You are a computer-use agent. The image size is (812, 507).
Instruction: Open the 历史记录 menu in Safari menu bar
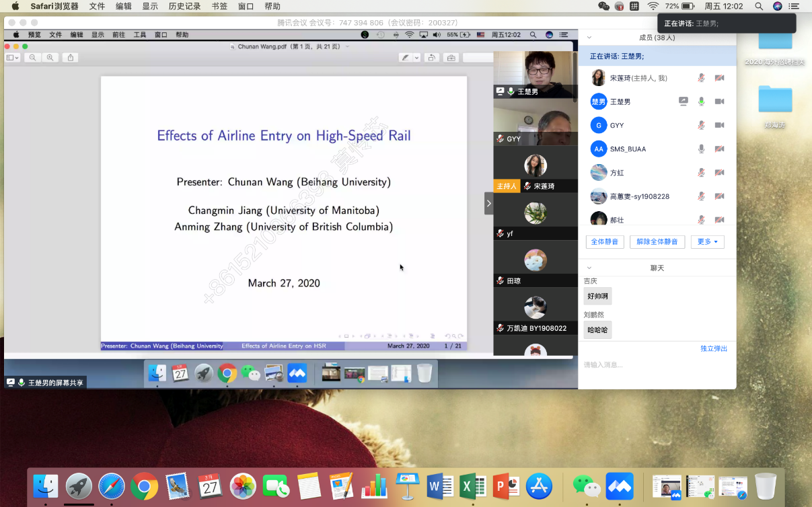pos(184,6)
